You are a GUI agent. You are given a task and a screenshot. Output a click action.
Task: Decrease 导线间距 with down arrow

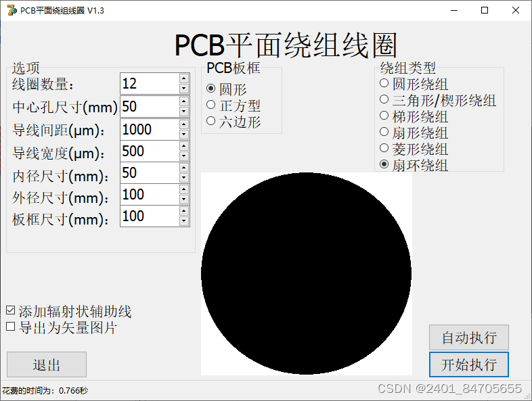tap(184, 135)
